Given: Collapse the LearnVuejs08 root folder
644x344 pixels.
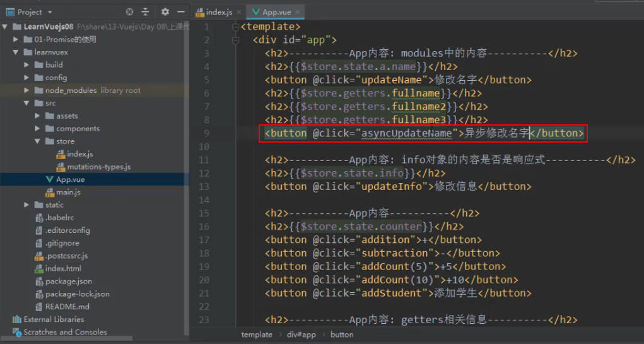Looking at the screenshot, I should (5, 27).
